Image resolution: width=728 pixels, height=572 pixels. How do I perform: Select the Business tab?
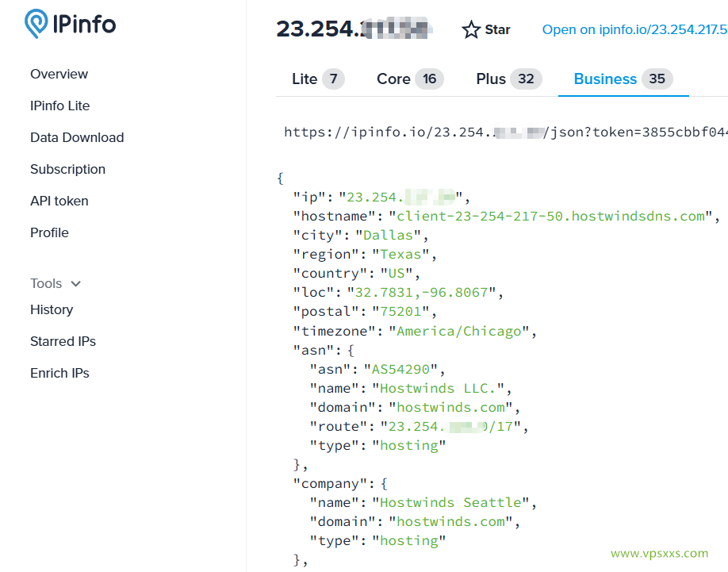click(x=623, y=79)
